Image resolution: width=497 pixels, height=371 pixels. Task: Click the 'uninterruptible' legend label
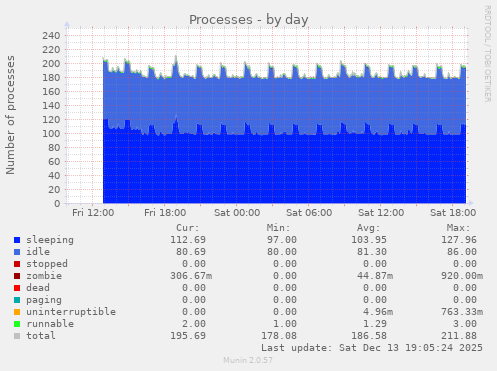[x=71, y=312]
